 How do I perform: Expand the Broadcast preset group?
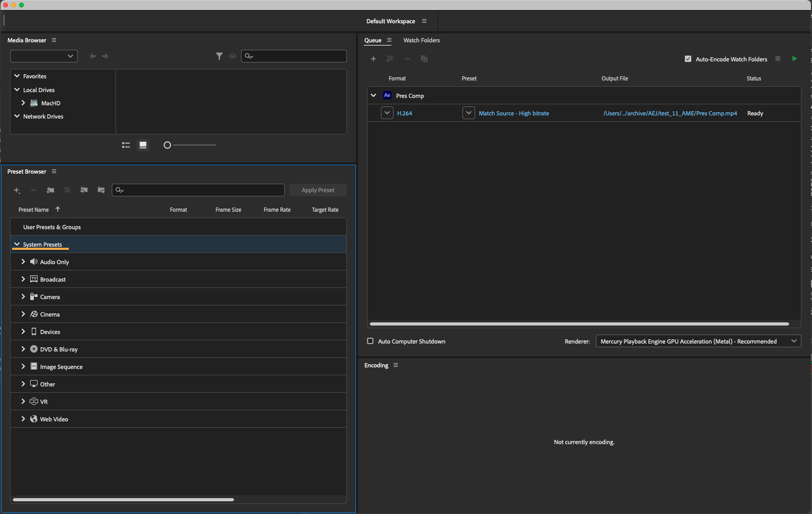click(x=23, y=279)
